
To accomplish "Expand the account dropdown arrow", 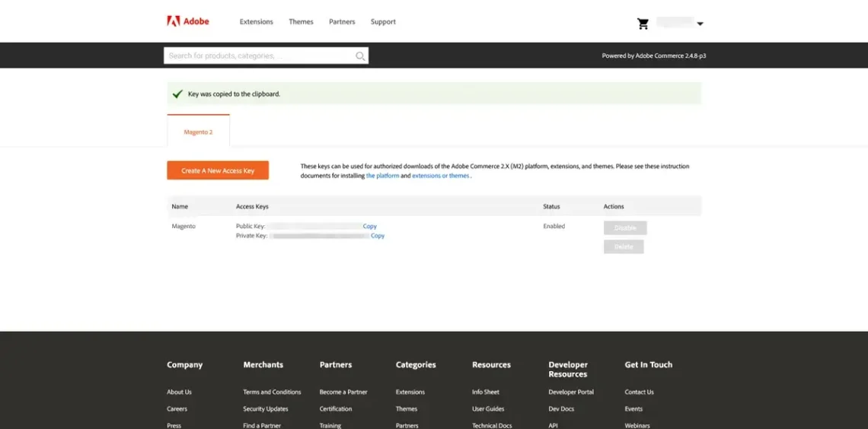I will (700, 24).
